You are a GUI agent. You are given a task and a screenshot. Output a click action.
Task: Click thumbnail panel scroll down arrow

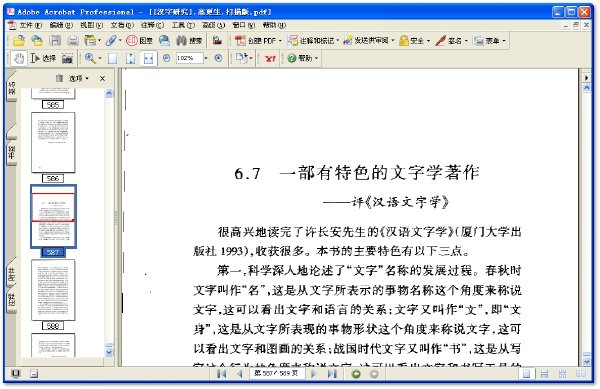point(109,352)
